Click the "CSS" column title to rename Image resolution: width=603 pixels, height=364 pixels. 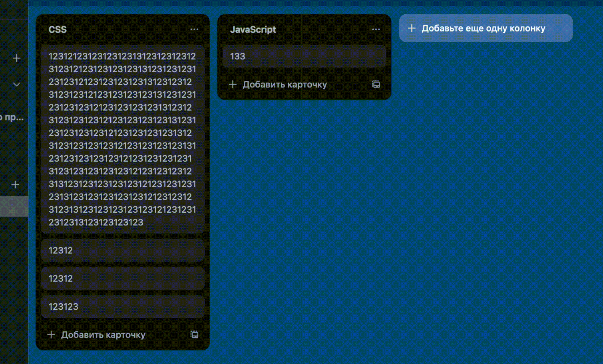pos(58,30)
